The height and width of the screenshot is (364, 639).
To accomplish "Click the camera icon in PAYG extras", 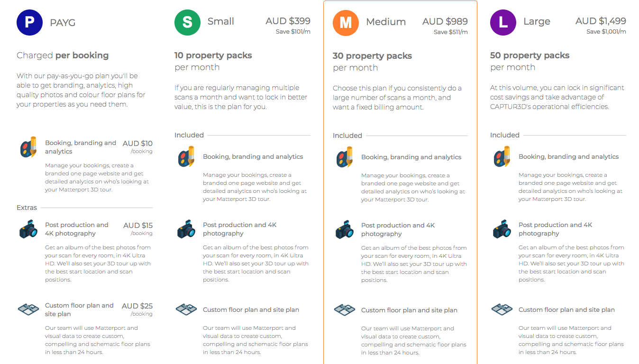I will click(28, 229).
